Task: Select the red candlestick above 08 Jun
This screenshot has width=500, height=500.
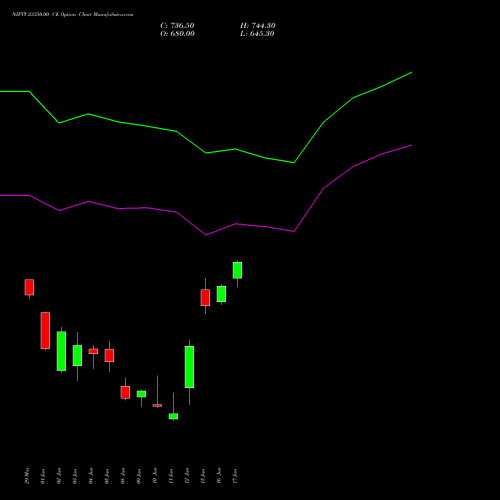Action: pyautogui.click(x=125, y=392)
